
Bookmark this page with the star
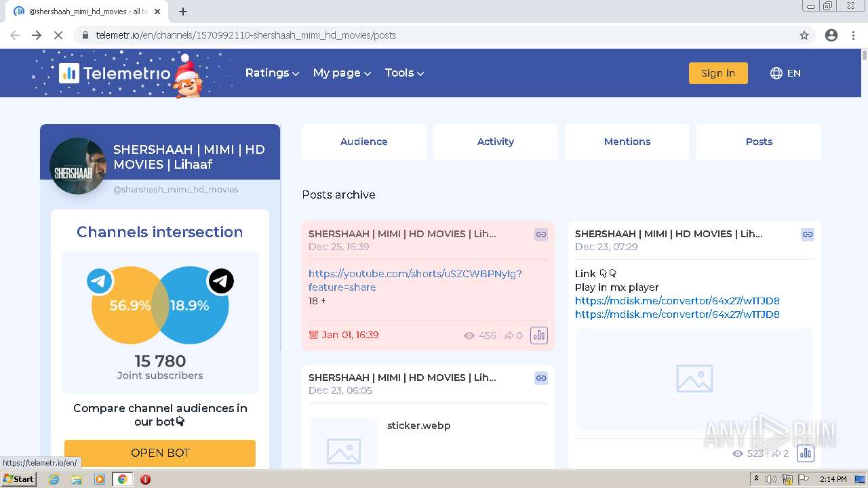coord(804,35)
